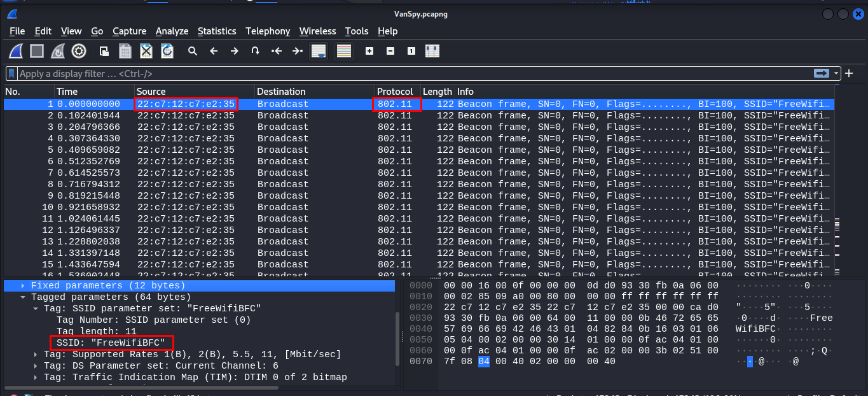Expand Fixed parameters (12 bytes)
This screenshot has height=396, width=868.
(x=23, y=286)
